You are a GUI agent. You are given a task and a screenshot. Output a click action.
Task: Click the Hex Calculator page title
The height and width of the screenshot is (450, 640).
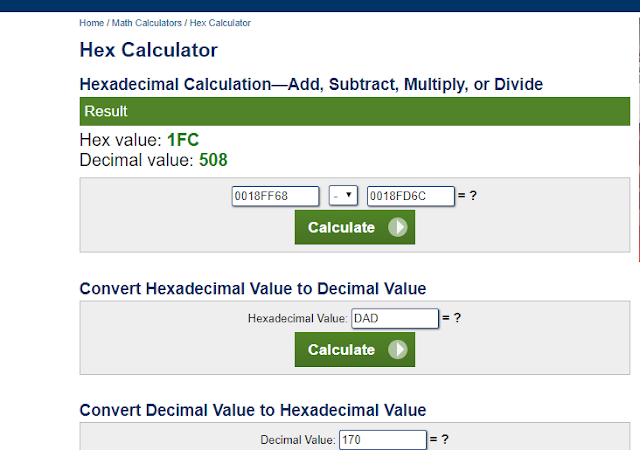(x=149, y=50)
